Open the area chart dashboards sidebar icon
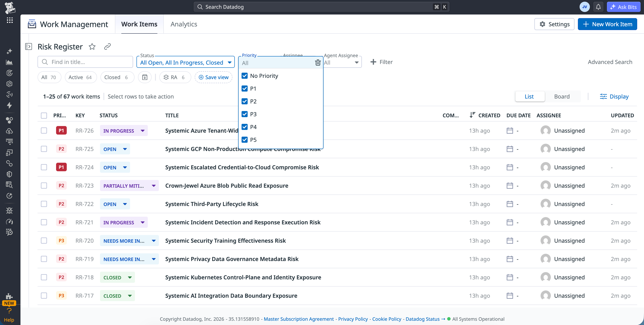 (10, 62)
